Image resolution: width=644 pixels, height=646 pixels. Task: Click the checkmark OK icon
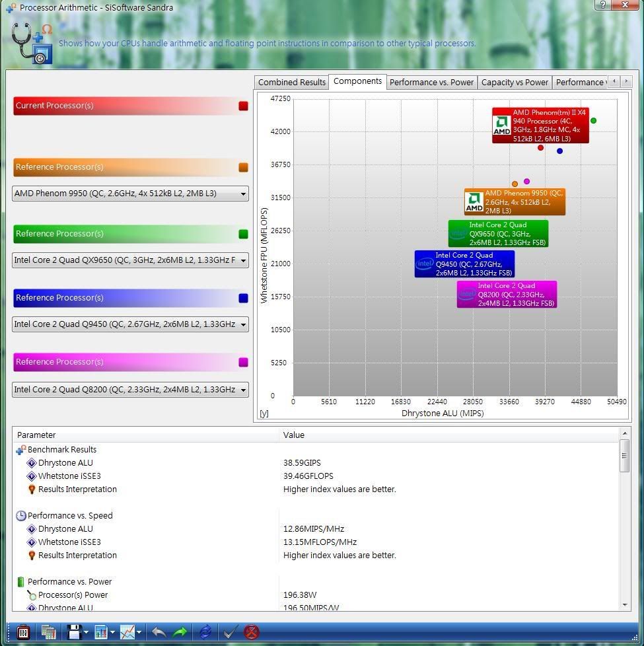coord(230,631)
